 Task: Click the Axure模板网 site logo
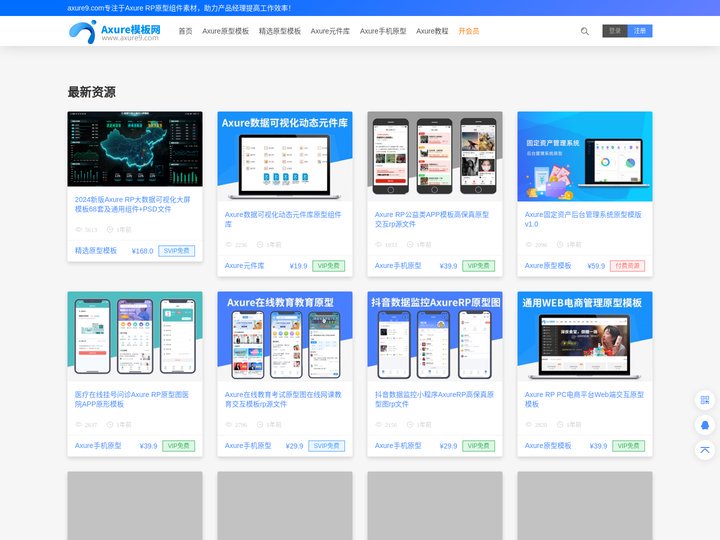pyautogui.click(x=114, y=32)
